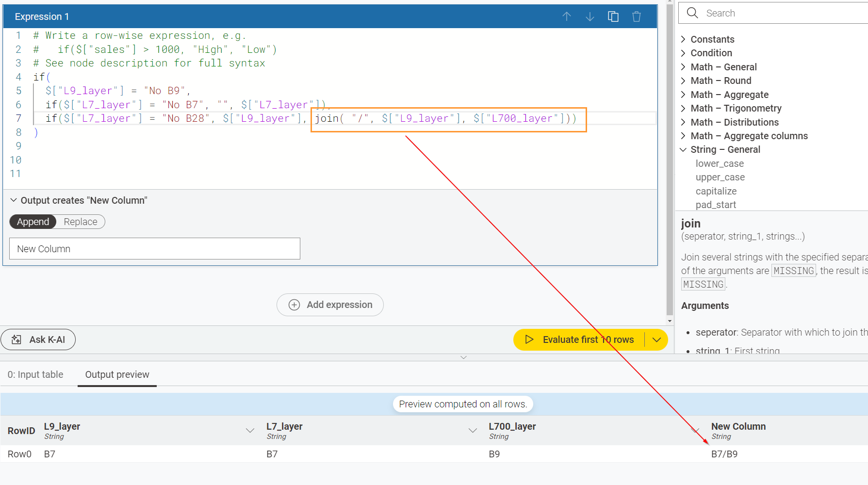
Task: Expand Math – Trigonometry category
Action: [x=683, y=108]
